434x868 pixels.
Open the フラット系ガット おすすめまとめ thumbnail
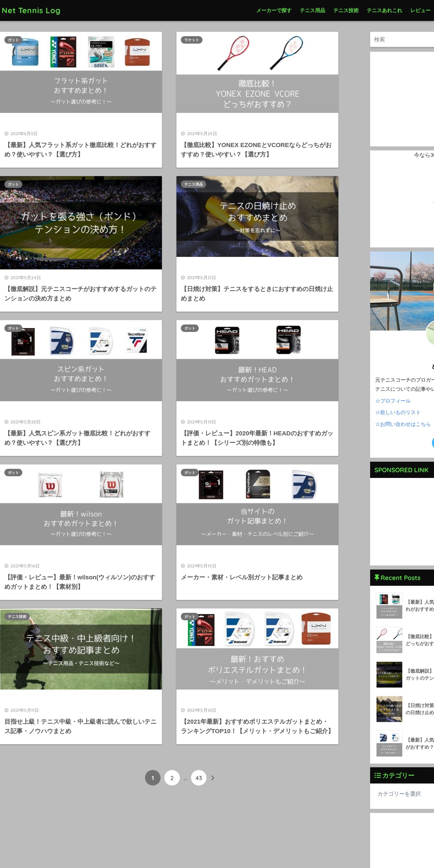81,72
